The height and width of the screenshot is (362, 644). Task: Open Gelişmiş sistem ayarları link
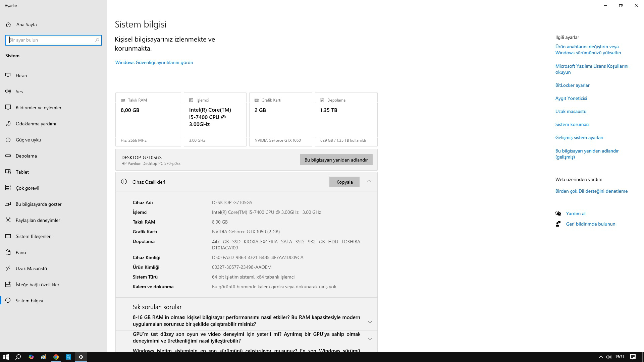579,137
